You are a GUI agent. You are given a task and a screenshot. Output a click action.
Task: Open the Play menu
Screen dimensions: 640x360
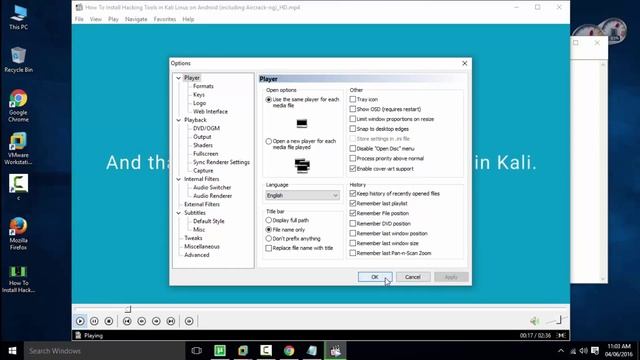pyautogui.click(x=113, y=19)
